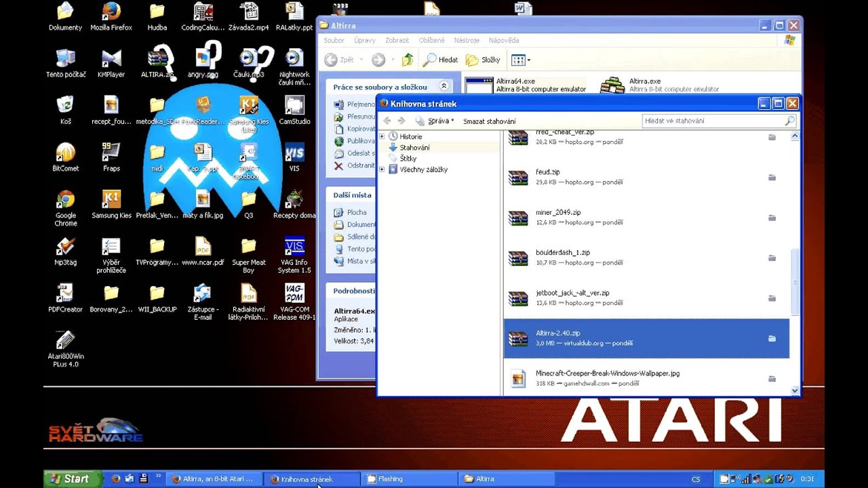Select Altirra.exe in the Altirra folder
868x488 pixels.
click(660, 85)
